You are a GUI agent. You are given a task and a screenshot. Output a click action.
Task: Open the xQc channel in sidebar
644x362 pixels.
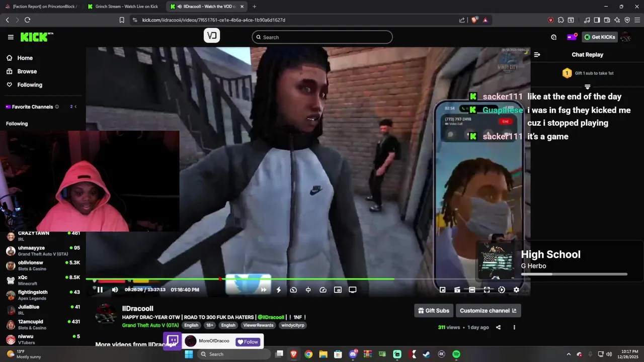[x=43, y=280]
